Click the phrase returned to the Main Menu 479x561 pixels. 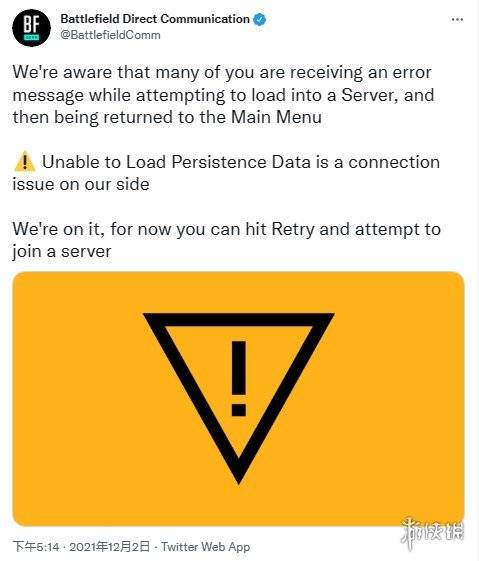(212, 117)
